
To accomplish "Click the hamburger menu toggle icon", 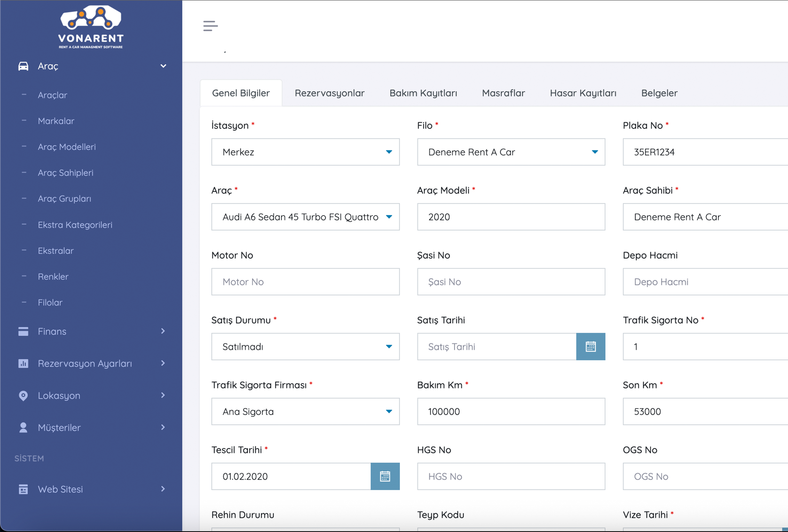I will point(210,26).
